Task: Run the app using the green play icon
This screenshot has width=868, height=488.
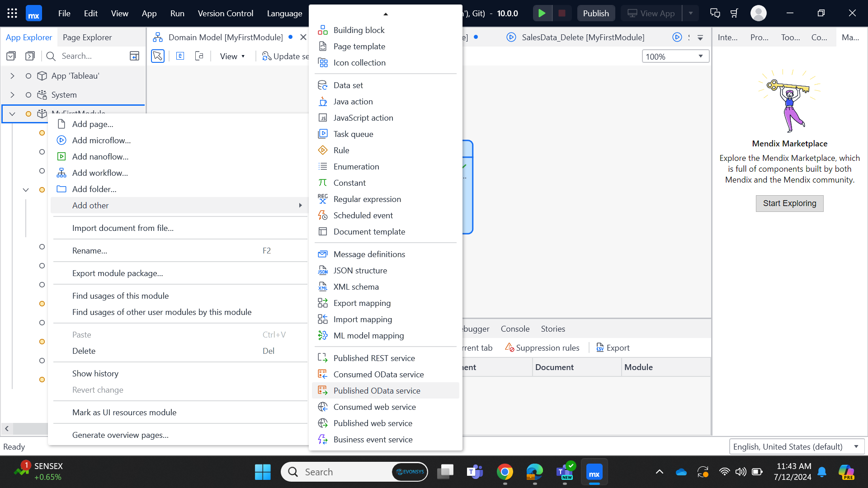Action: pos(542,13)
